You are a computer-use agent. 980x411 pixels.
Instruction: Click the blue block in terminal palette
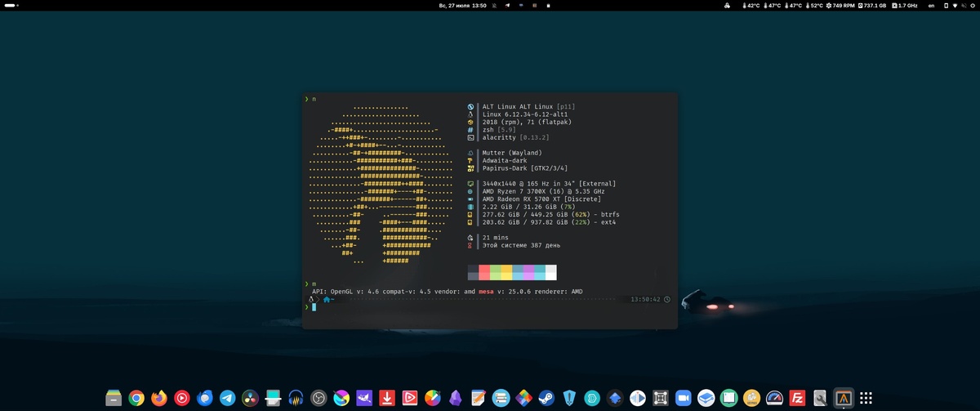tap(518, 273)
